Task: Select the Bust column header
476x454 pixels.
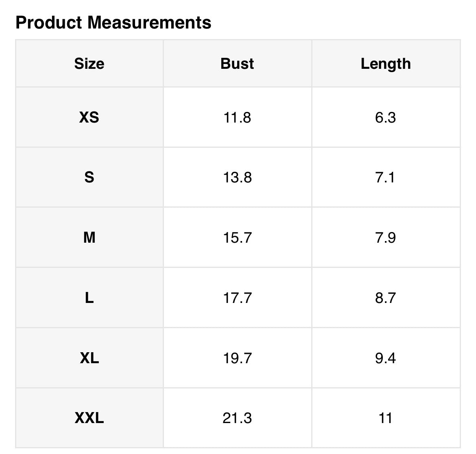Action: pos(237,64)
